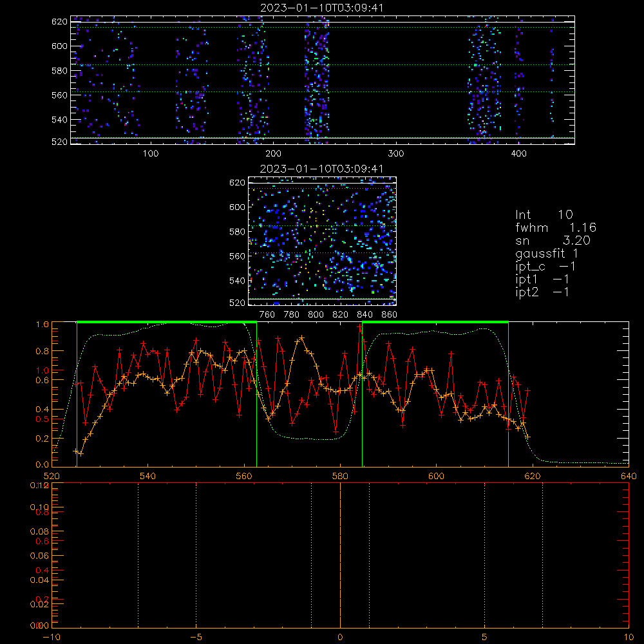The image size is (644, 644).
Task: Select the 'fwhm 1.16' readout
Action: [x=556, y=227]
